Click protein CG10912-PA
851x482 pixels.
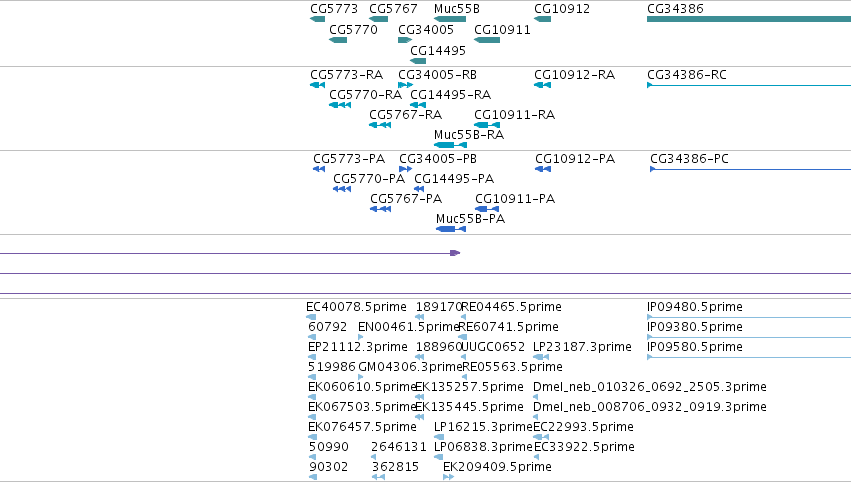coord(575,159)
